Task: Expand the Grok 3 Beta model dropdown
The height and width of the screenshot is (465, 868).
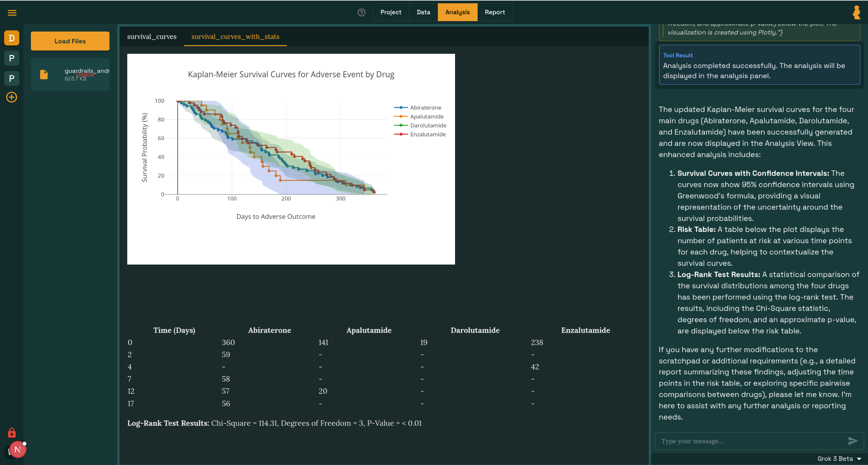Action: point(839,459)
